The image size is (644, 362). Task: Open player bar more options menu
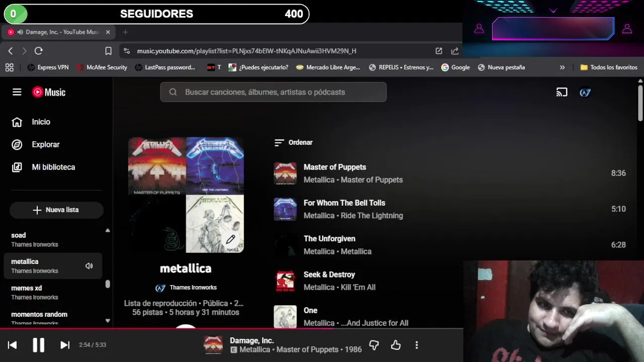417,345
